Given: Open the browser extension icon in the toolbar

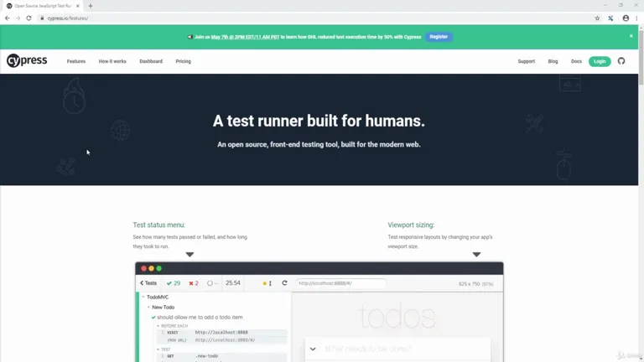Looking at the screenshot, I should pos(610,18).
